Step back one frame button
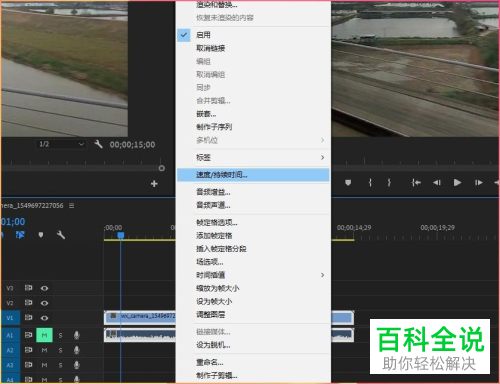Image resolution: width=500 pixels, height=384 pixels. coord(437,183)
